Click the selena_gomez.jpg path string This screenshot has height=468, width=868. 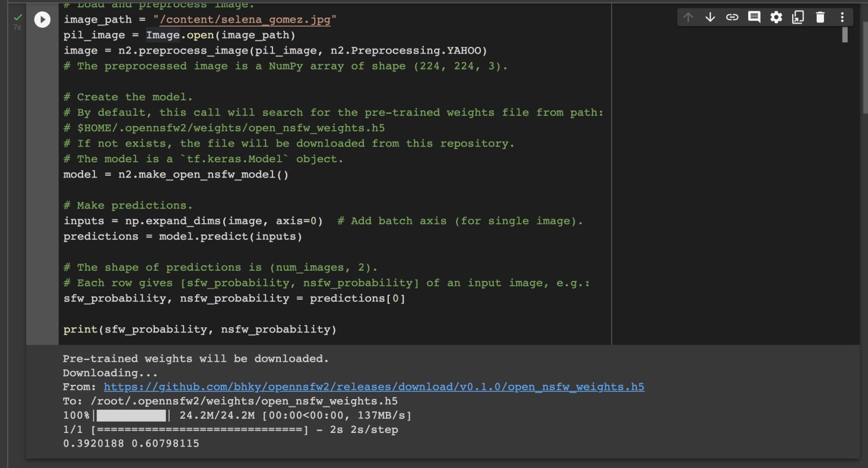245,20
